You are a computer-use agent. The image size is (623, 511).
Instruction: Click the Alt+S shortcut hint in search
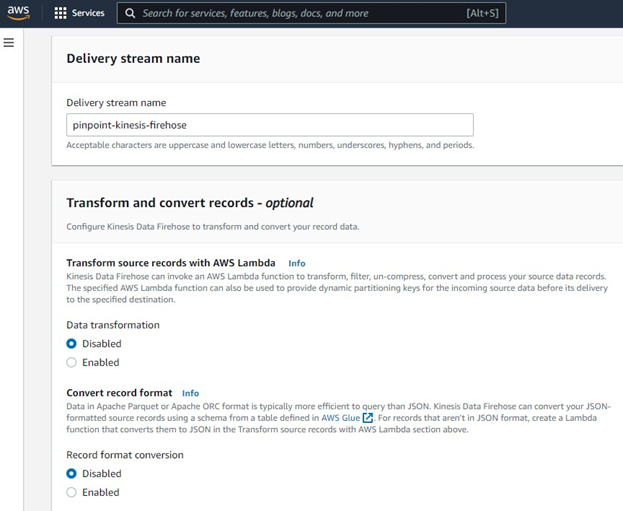482,14
